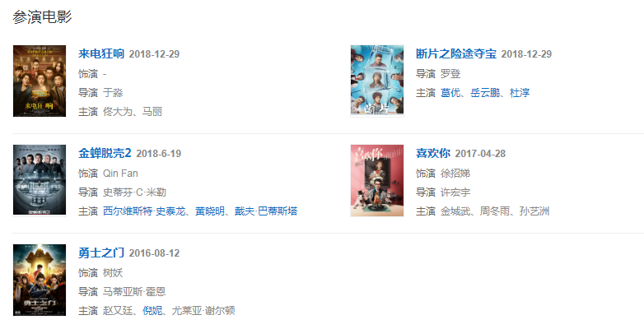The height and width of the screenshot is (329, 644).
Task: Click the 参演电影 section heading
Action: (42, 17)
